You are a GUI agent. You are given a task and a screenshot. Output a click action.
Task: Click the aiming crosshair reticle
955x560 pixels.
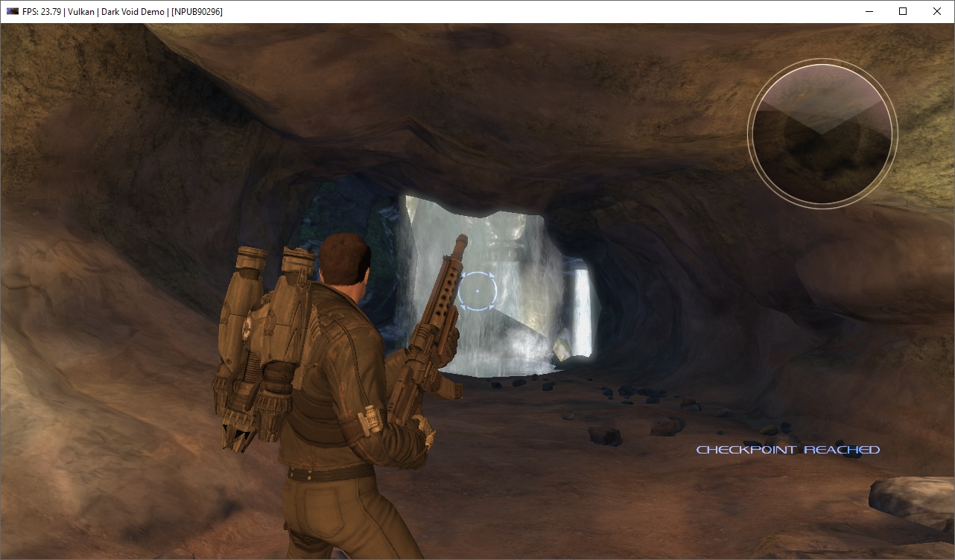pyautogui.click(x=476, y=291)
